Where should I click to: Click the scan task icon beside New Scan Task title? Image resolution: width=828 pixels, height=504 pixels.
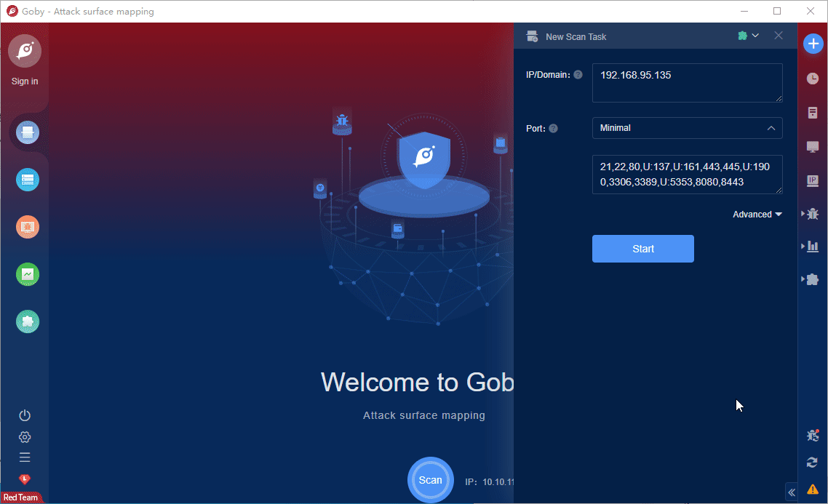pyautogui.click(x=533, y=36)
